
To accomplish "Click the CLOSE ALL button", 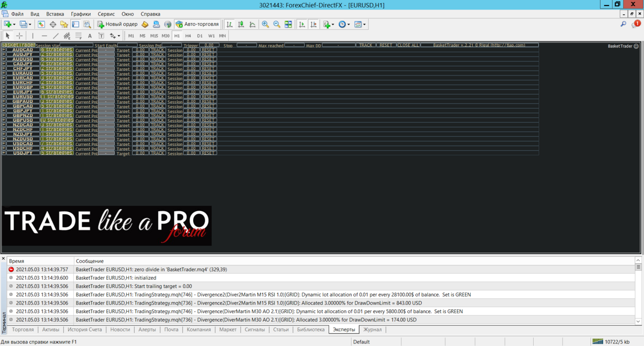I will click(408, 45).
